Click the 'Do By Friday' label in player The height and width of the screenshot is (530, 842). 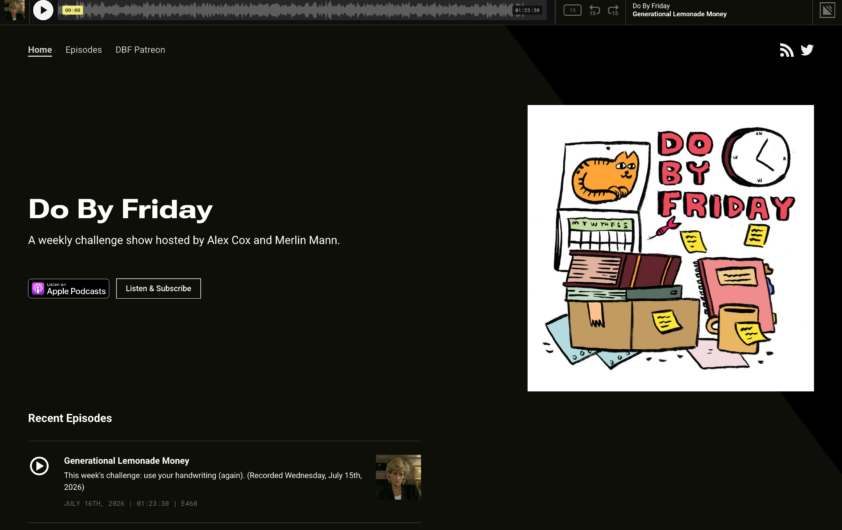click(x=651, y=6)
